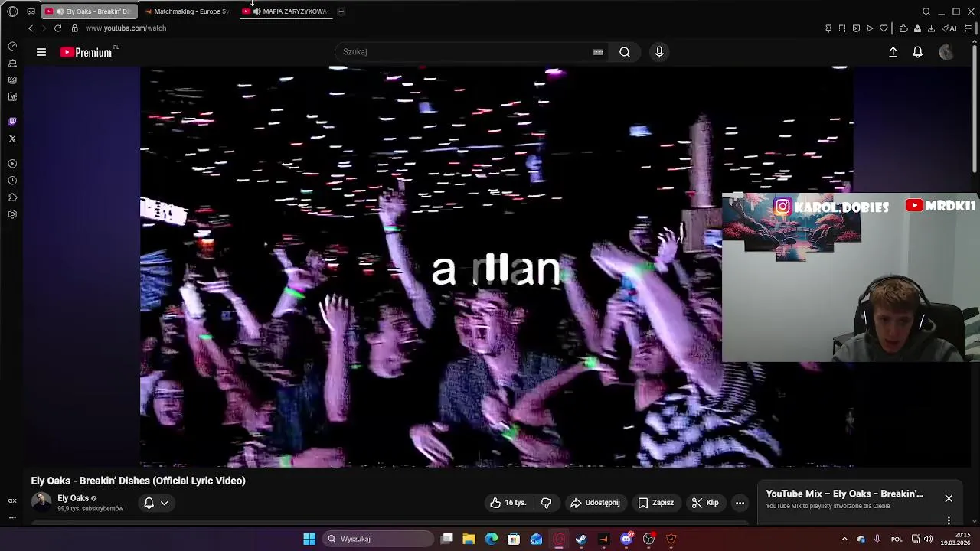980x551 pixels.
Task: Share the video via Udostępnij
Action: [x=595, y=503]
